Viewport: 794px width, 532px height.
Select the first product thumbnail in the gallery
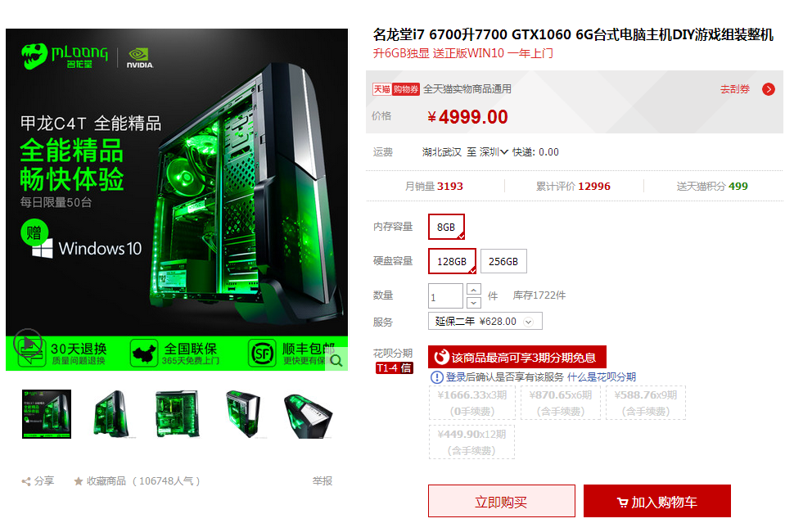47,414
